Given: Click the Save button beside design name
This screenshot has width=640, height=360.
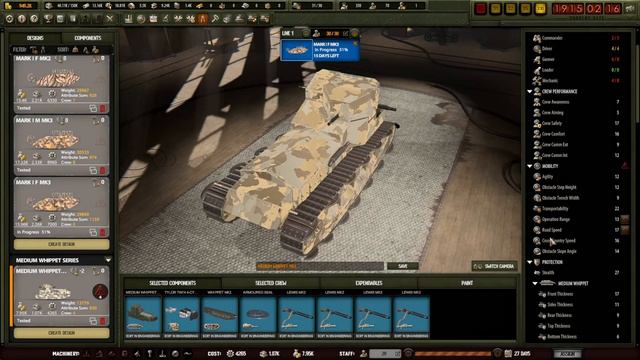Looking at the screenshot, I should tap(402, 266).
